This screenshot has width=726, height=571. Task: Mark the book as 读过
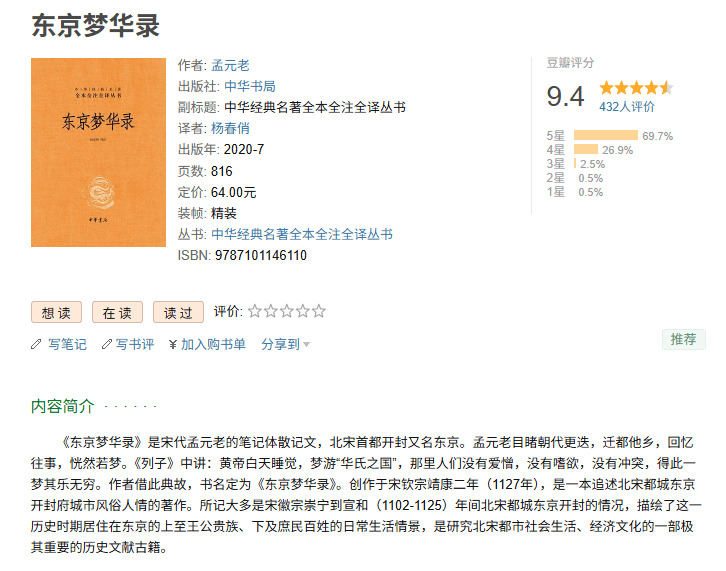178,312
